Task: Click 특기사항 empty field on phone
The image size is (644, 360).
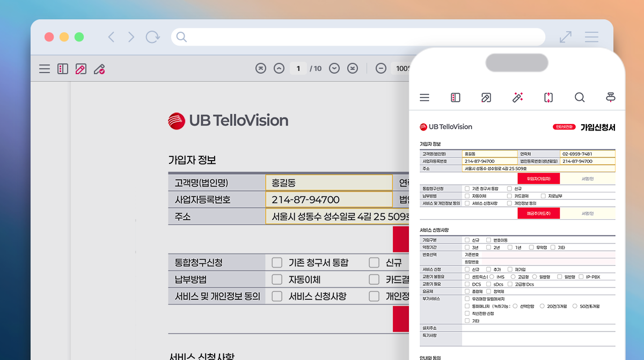Action: coord(539,339)
